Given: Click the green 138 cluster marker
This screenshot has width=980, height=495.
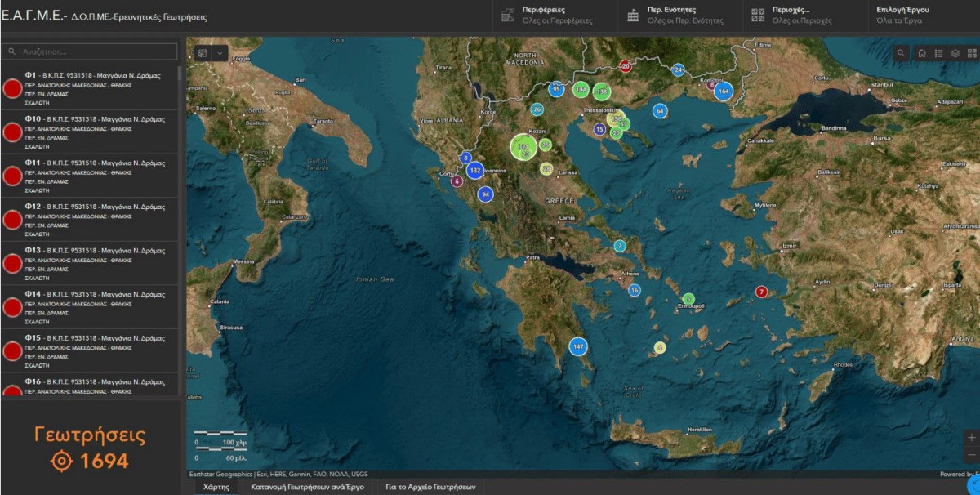Looking at the screenshot, I should click(x=601, y=90).
